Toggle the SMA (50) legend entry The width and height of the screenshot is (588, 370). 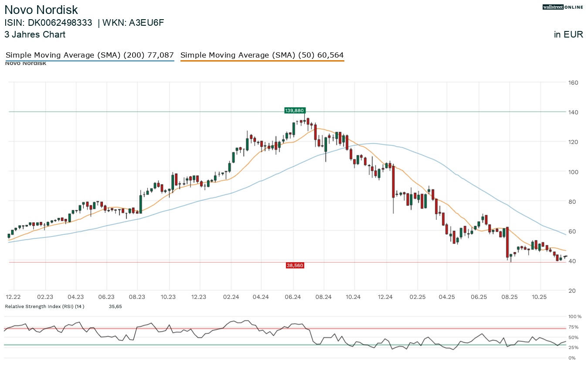pyautogui.click(x=262, y=55)
